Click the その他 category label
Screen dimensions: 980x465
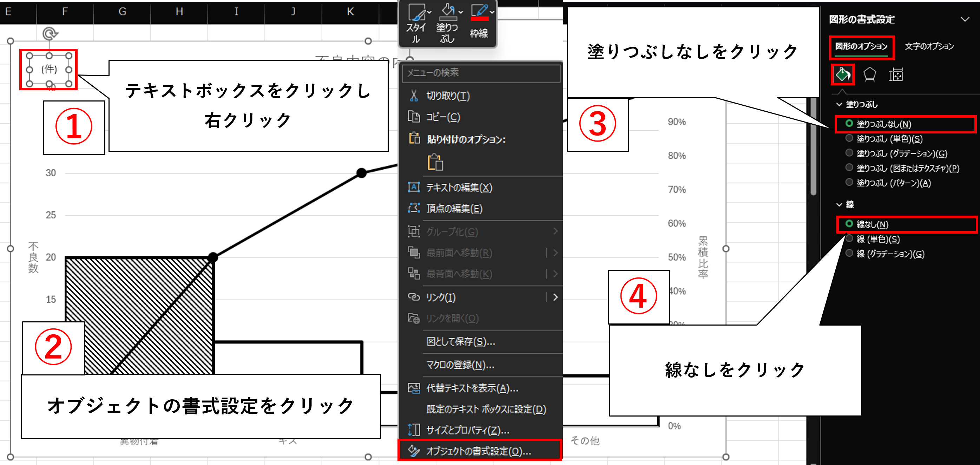click(585, 441)
